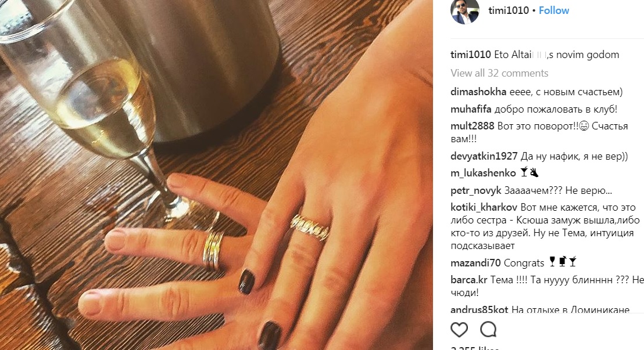
Task: Go to mazandi70 profile
Action: [x=475, y=262]
